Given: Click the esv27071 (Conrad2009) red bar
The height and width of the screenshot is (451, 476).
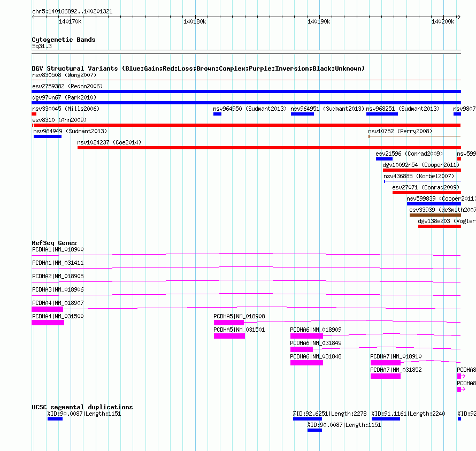Looking at the screenshot, I should 426,193.
